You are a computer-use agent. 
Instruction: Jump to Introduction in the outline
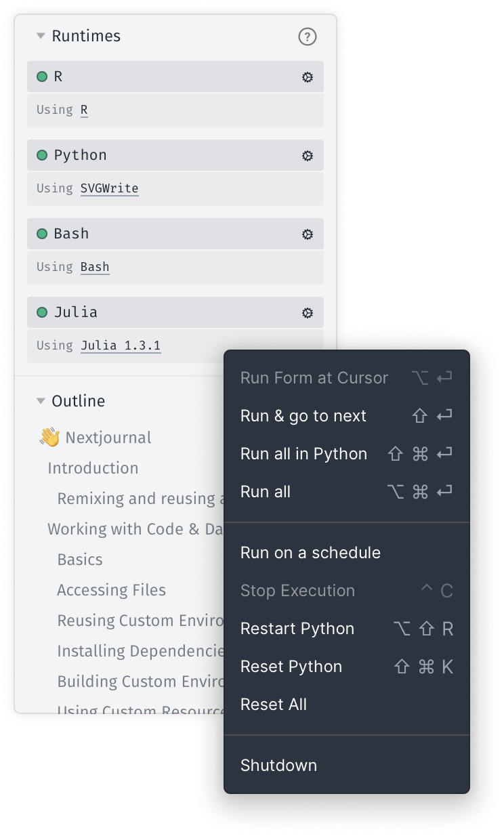93,468
